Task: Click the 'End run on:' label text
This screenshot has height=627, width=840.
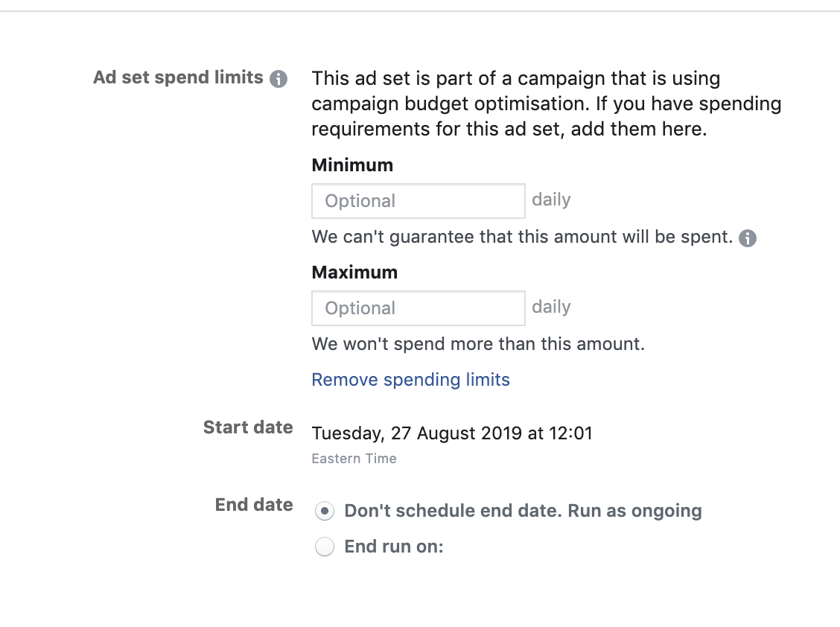Action: point(394,547)
